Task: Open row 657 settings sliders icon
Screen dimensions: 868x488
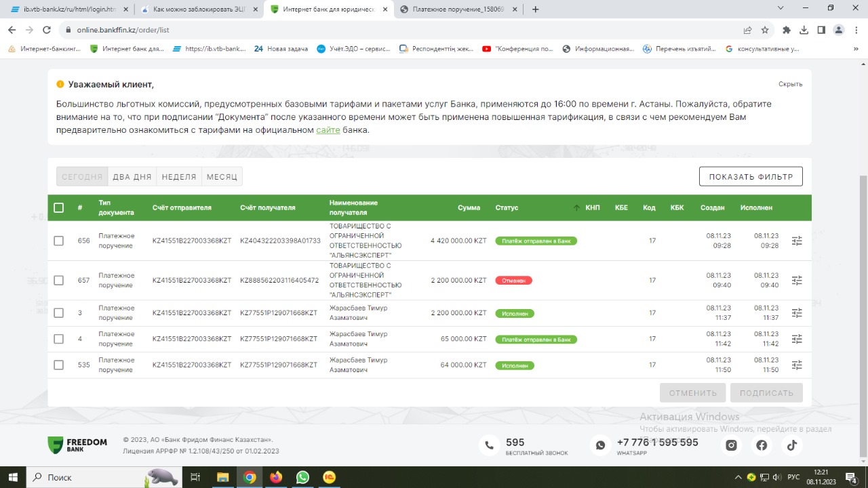Action: [x=797, y=280]
